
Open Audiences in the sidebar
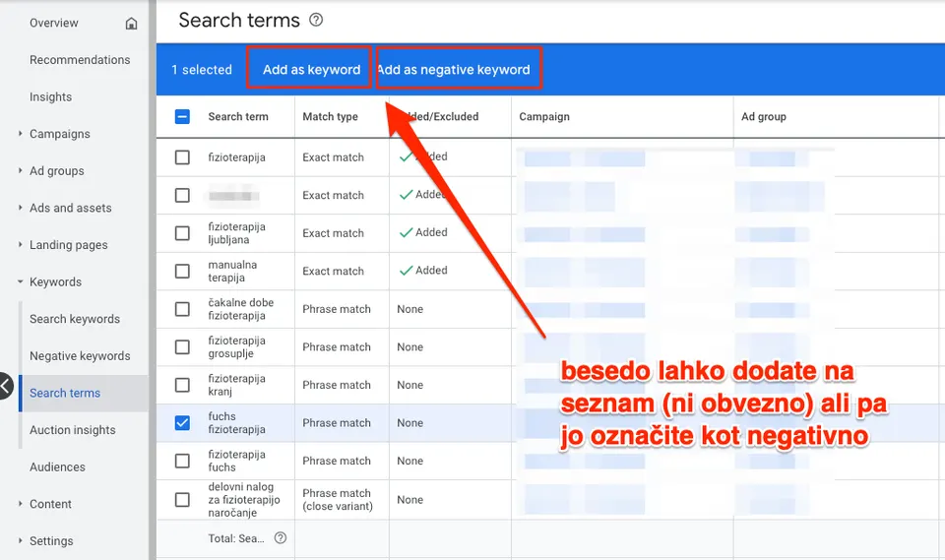pyautogui.click(x=57, y=467)
